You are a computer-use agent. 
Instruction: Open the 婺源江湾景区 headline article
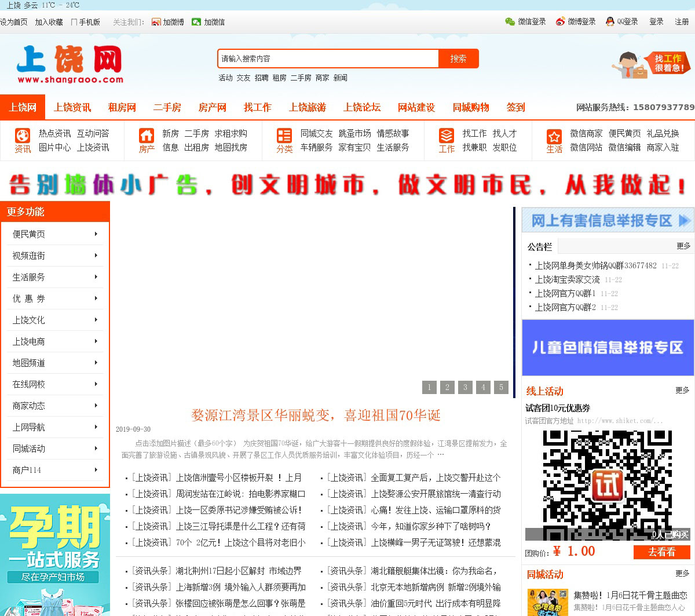(x=316, y=415)
